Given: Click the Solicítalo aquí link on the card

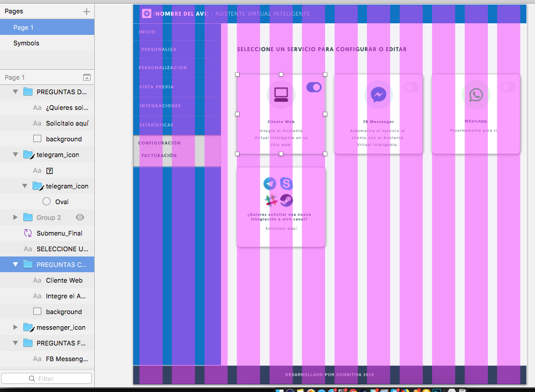Looking at the screenshot, I should click(x=281, y=228).
